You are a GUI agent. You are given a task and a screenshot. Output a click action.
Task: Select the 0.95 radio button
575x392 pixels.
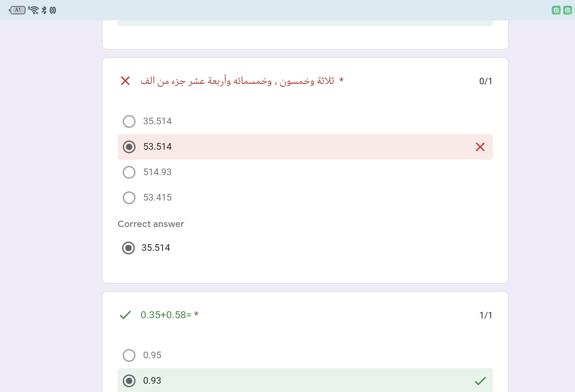tap(129, 355)
